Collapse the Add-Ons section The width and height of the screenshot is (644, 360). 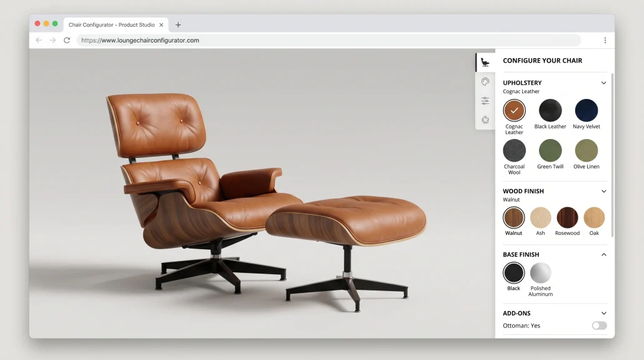[604, 313]
